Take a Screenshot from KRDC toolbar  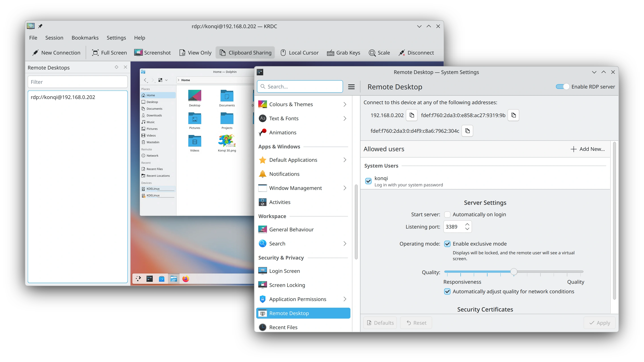tap(152, 53)
